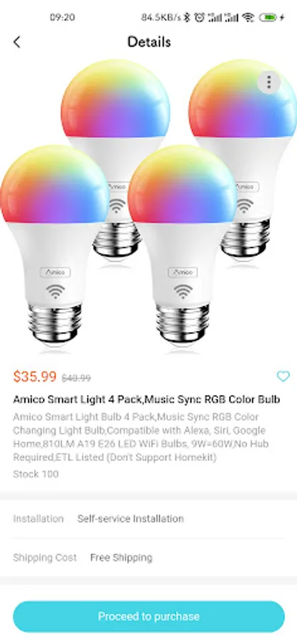Click Proceed to purchase button
Viewport: 297px width, 644px height.
(x=149, y=617)
